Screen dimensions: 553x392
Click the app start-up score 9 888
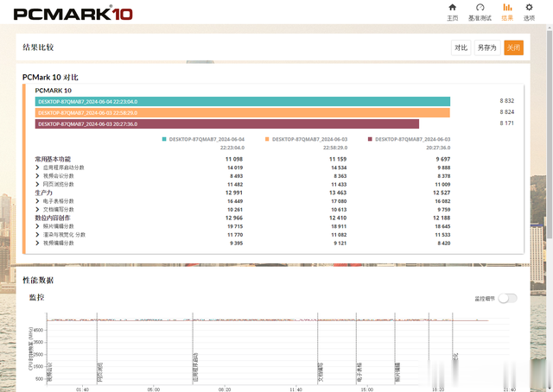(444, 168)
